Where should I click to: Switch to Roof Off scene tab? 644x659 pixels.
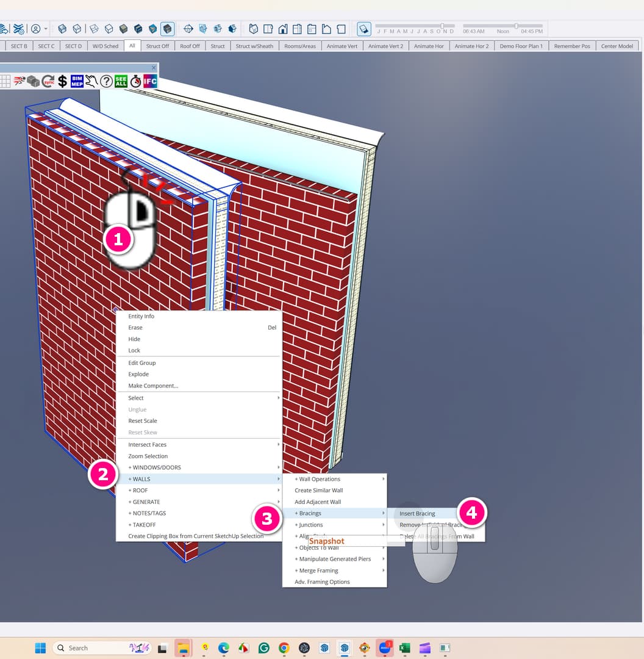click(190, 46)
